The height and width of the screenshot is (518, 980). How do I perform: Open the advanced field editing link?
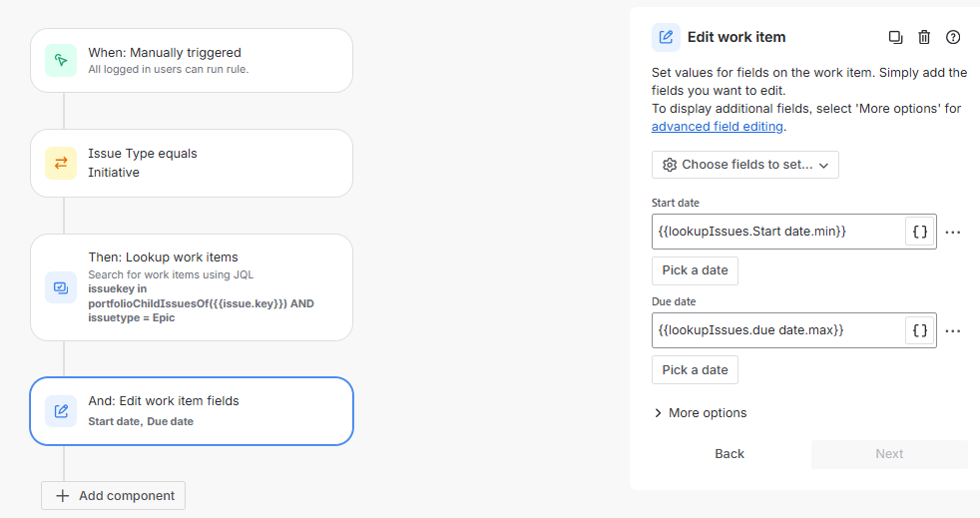tap(718, 127)
